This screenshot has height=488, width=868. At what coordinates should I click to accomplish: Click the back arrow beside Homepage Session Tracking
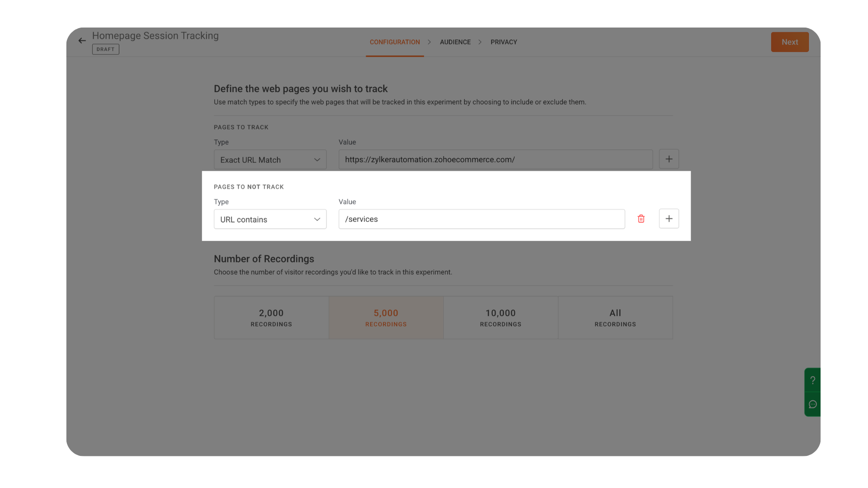coord(82,41)
